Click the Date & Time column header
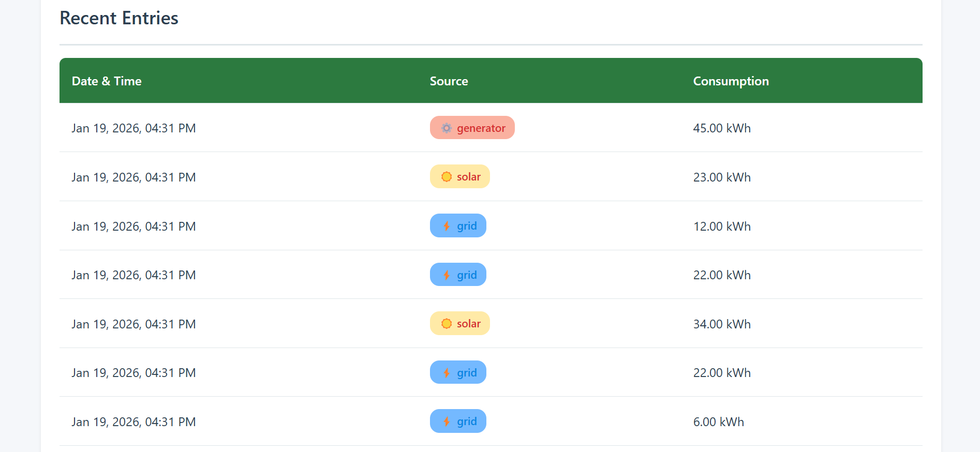This screenshot has height=452, width=980. point(107,81)
